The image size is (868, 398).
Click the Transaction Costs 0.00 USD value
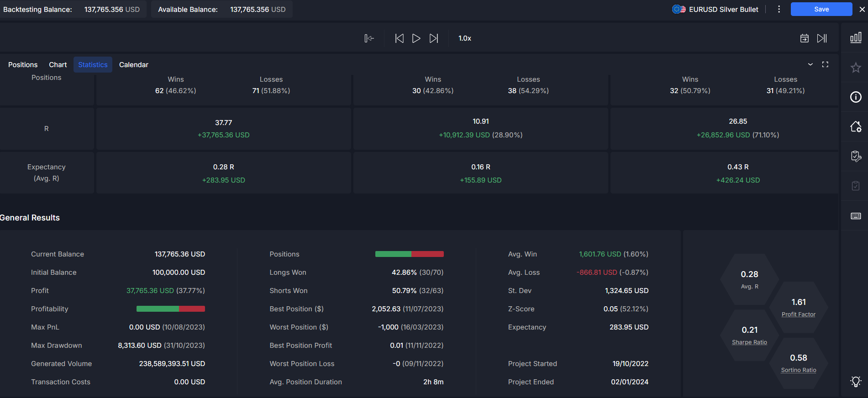(x=189, y=382)
